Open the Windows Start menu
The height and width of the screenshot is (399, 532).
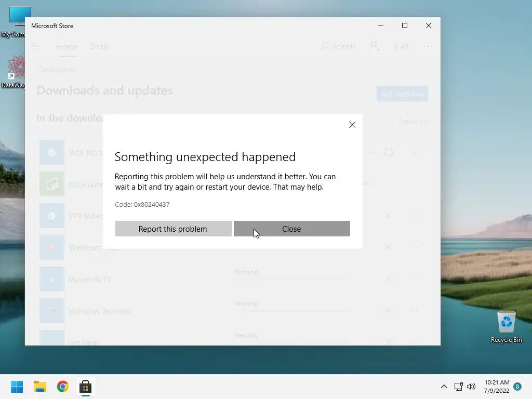17,387
